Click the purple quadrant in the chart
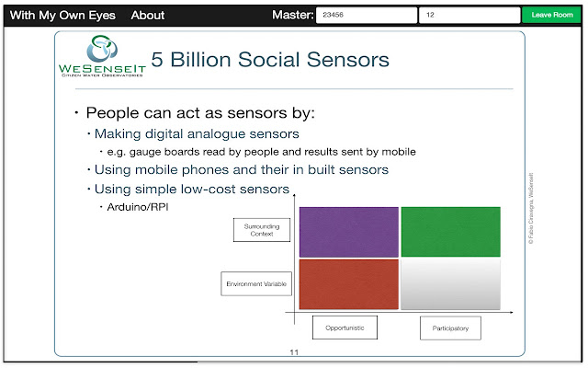The image size is (588, 368). click(349, 232)
